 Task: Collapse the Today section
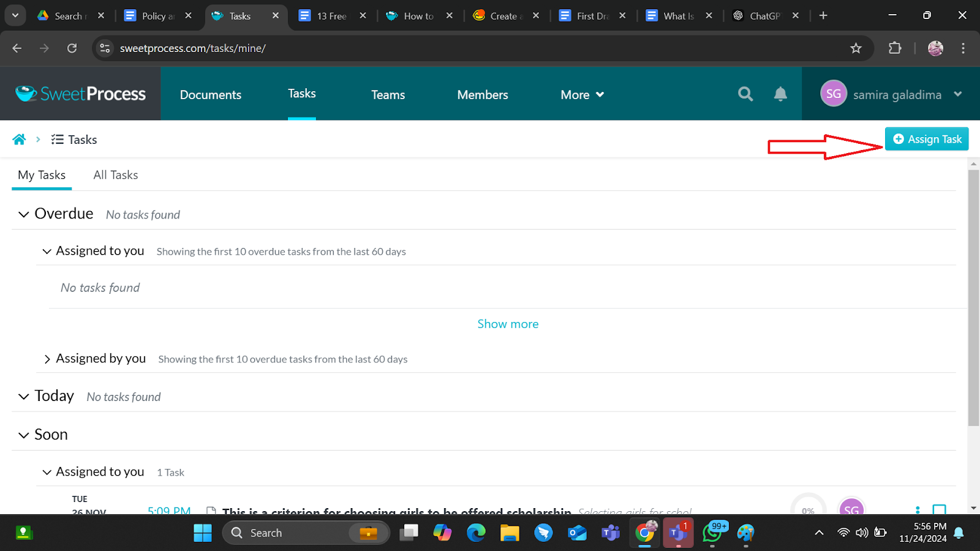[23, 397]
